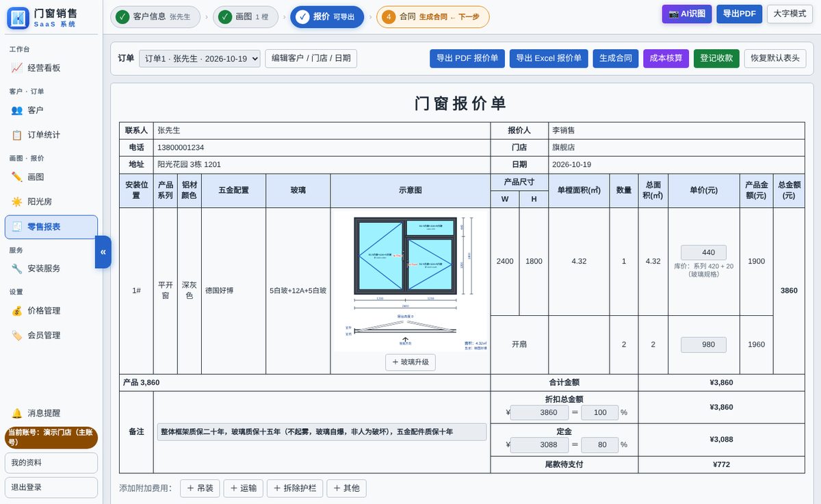Click the 5白玻+12A+5白玻 glass cell

298,291
